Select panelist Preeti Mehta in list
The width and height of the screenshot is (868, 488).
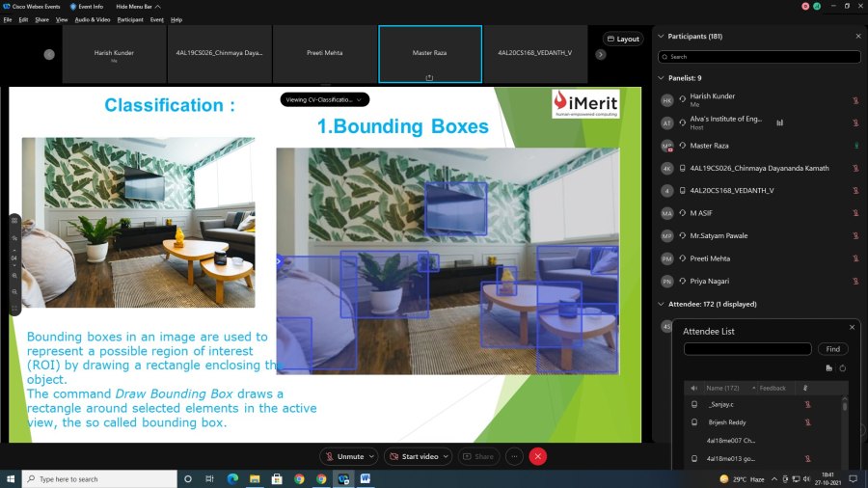point(759,258)
